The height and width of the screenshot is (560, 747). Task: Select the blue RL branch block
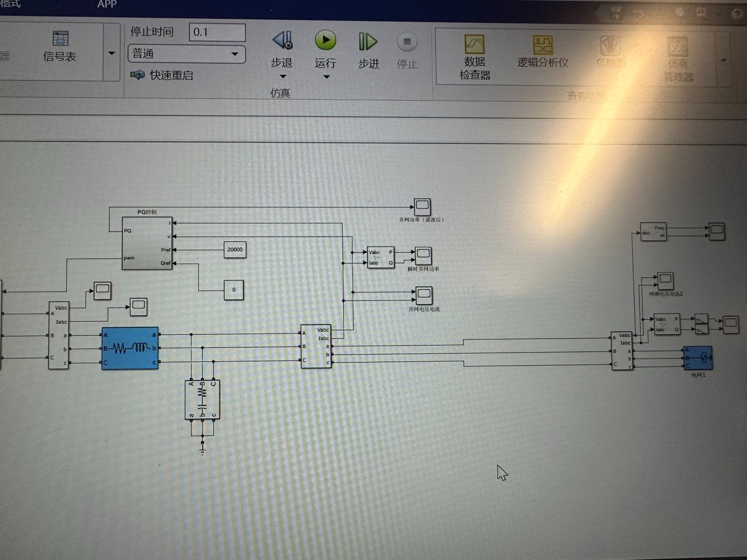point(130,348)
